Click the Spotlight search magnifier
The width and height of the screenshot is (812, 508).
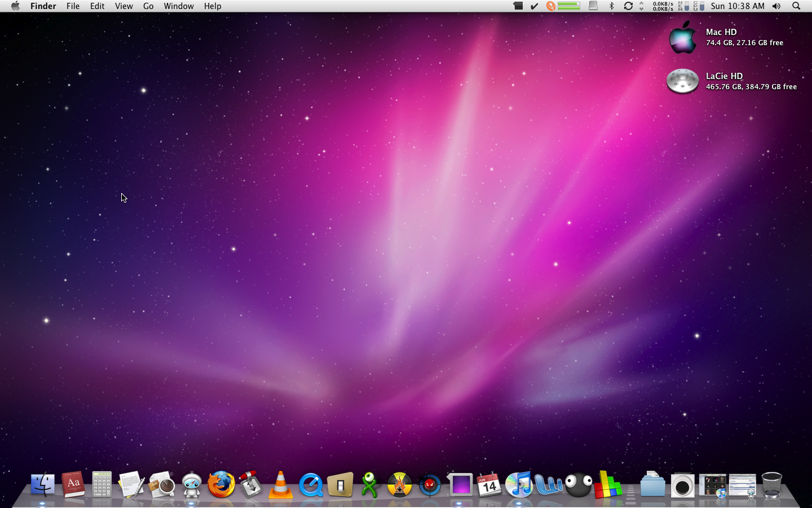tap(796, 6)
